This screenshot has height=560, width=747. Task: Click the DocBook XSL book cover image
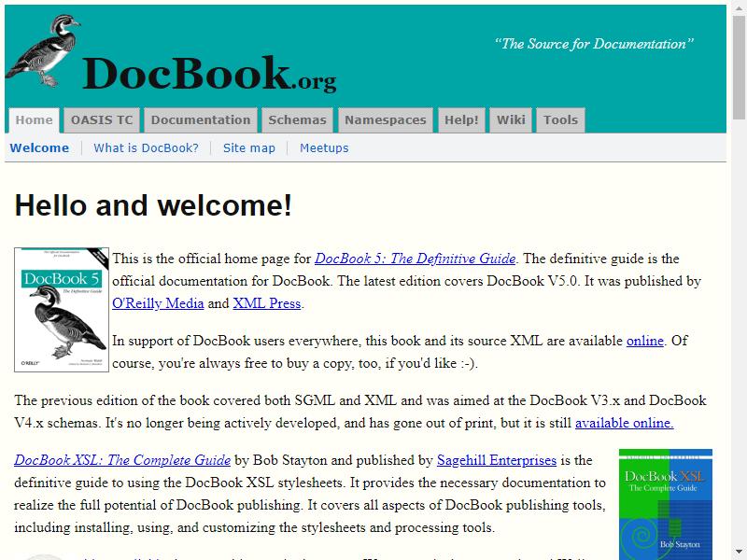tap(666, 504)
